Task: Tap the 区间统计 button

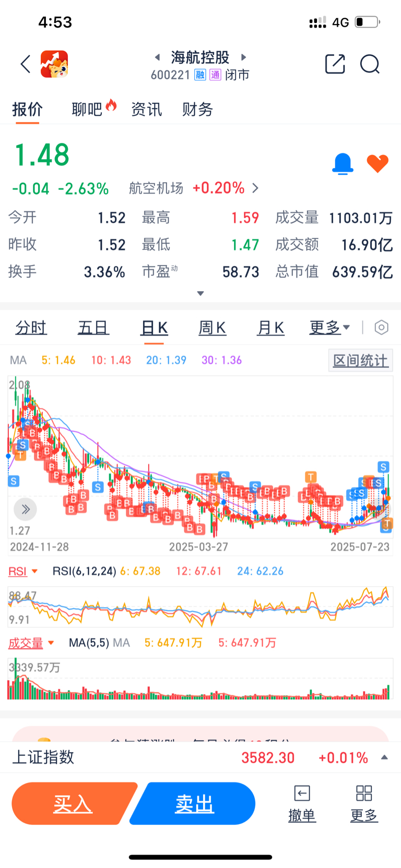Action: tap(361, 361)
